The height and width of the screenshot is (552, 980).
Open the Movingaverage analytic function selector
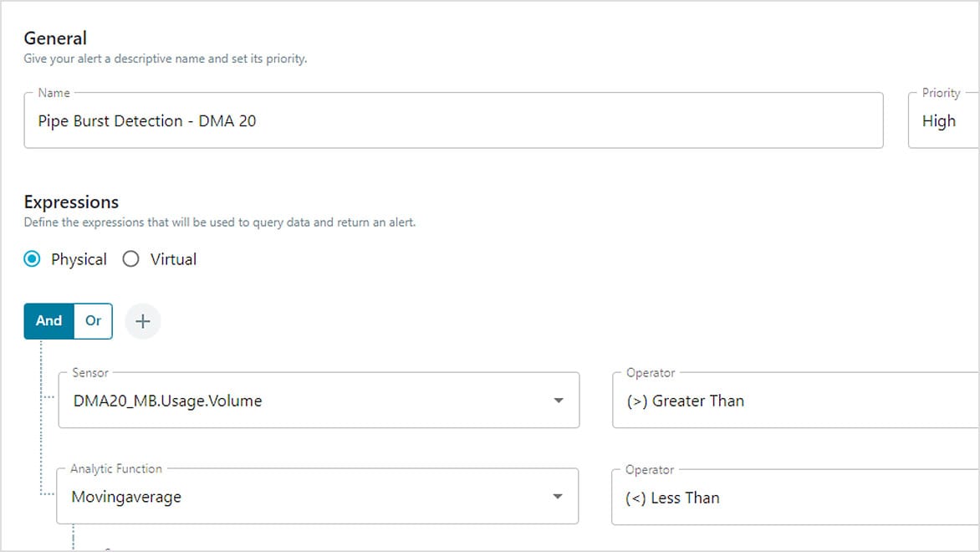point(318,497)
